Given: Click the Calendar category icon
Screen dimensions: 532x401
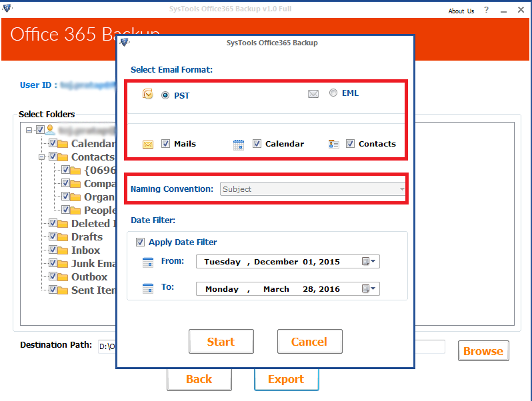Looking at the screenshot, I should point(239,145).
